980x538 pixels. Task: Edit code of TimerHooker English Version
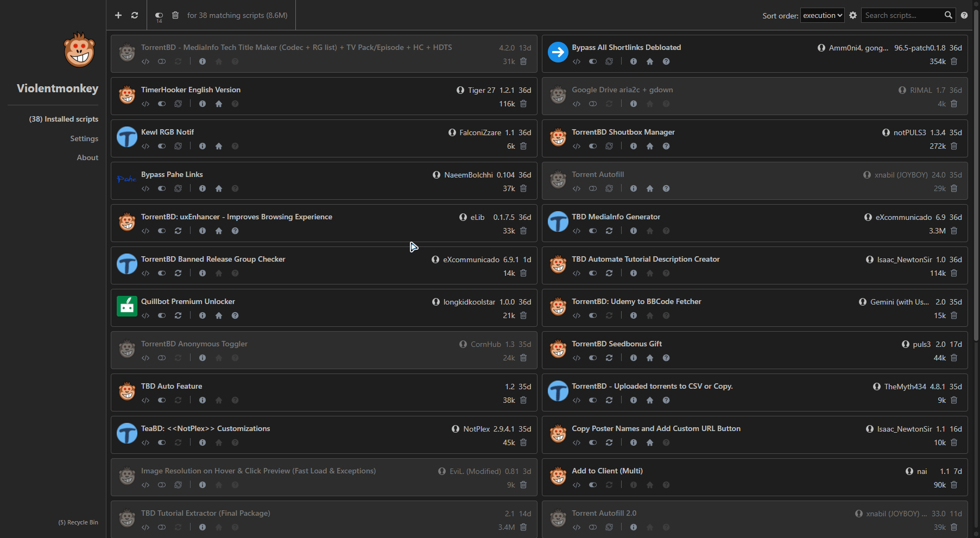click(x=146, y=104)
